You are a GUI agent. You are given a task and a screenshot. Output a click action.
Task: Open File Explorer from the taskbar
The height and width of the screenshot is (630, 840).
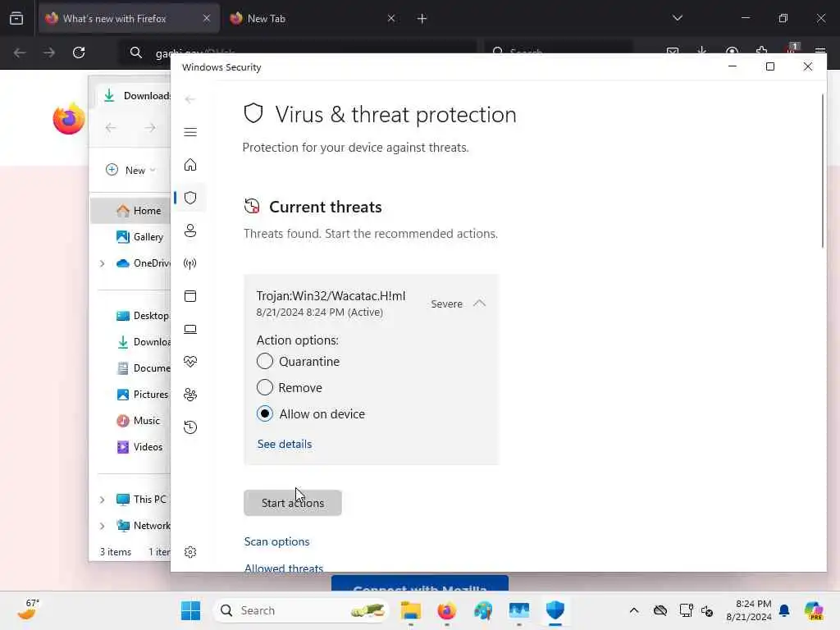point(411,610)
